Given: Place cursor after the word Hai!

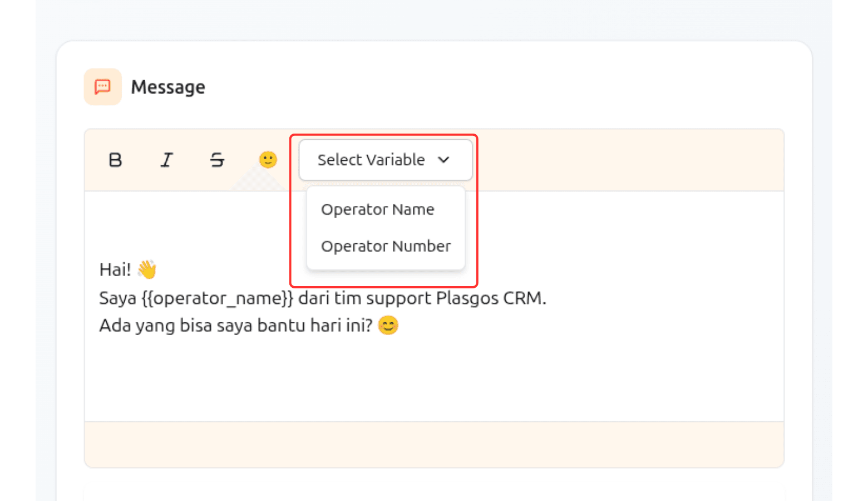Looking at the screenshot, I should click(131, 270).
